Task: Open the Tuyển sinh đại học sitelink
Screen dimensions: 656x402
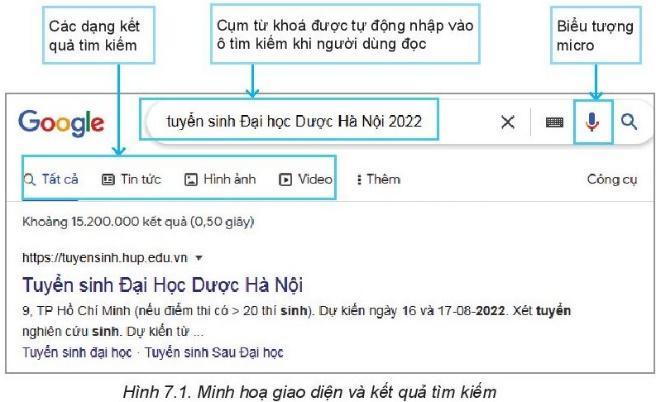Action: pos(77,352)
